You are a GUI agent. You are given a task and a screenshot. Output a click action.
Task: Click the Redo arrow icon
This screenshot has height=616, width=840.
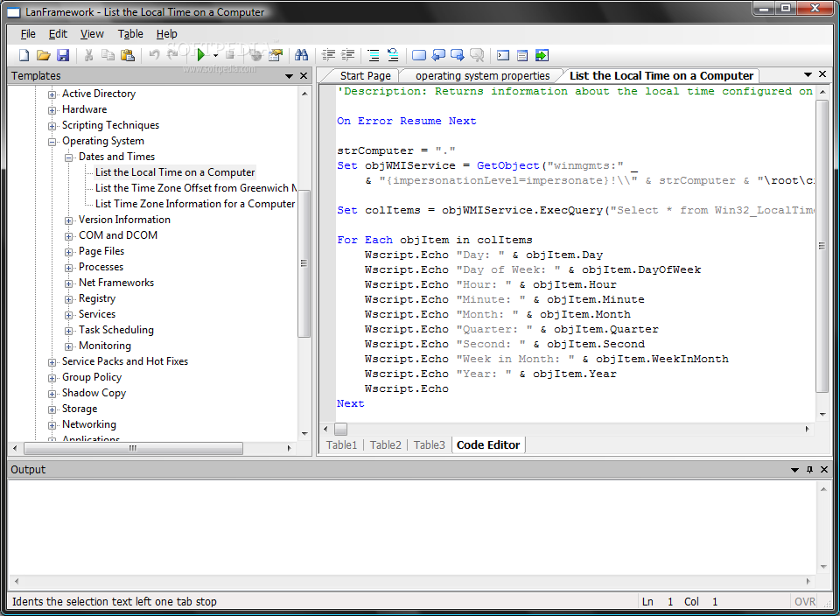click(172, 54)
